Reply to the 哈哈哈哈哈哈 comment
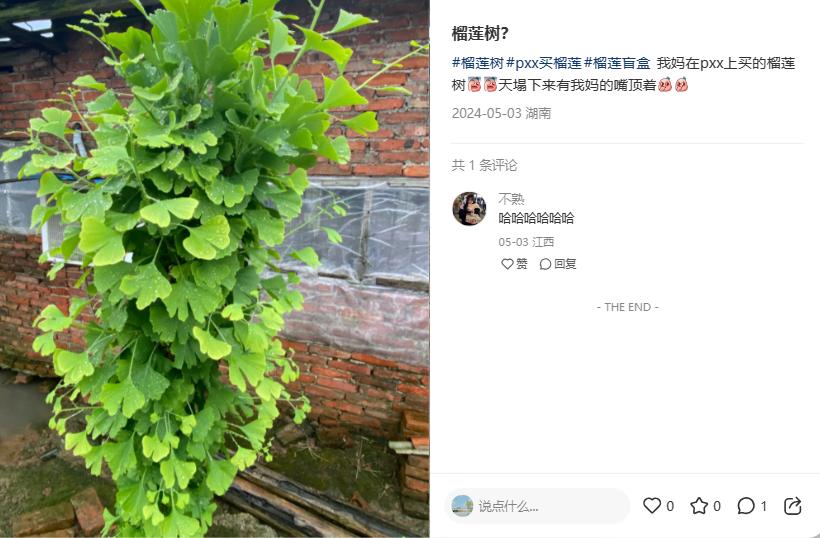This screenshot has width=820, height=538. 558,264
